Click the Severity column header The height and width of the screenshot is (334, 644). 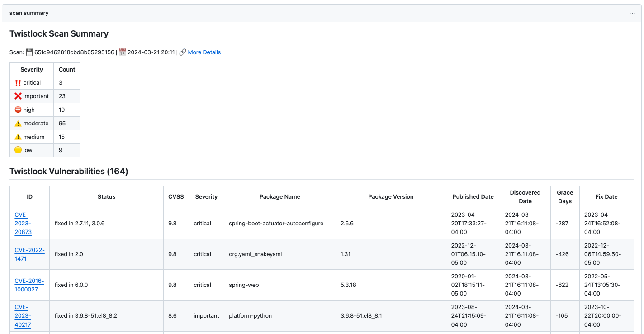tap(206, 196)
